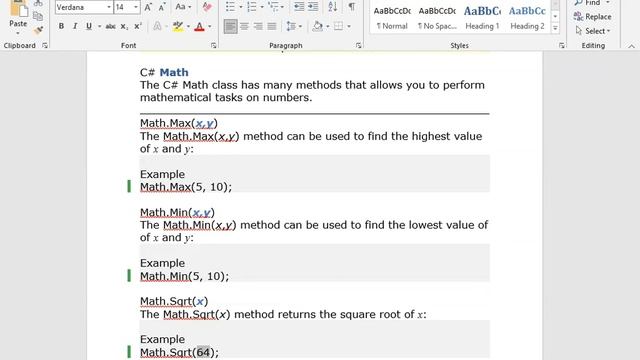640x360 pixels.
Task: Apply the Normal style
Action: [392, 18]
